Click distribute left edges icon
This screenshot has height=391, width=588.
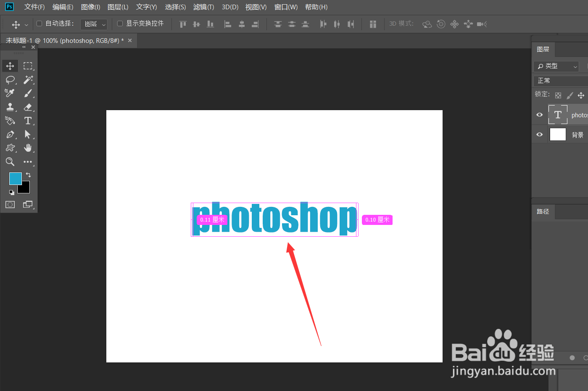[x=323, y=24]
